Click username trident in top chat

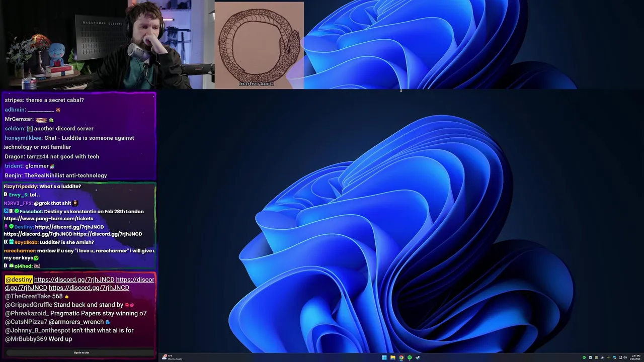click(x=14, y=166)
